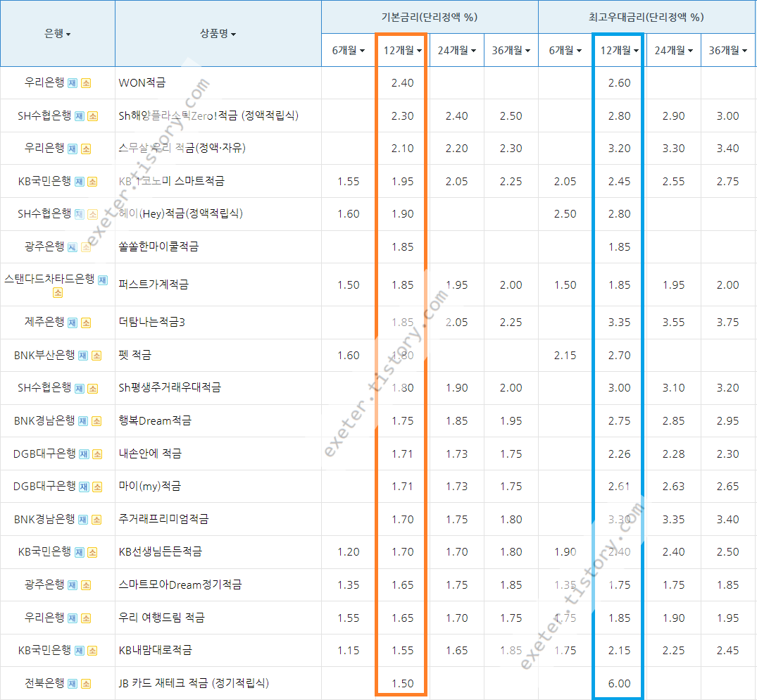Click 소 badge beside 제주은행
757x700 pixels.
(x=86, y=323)
